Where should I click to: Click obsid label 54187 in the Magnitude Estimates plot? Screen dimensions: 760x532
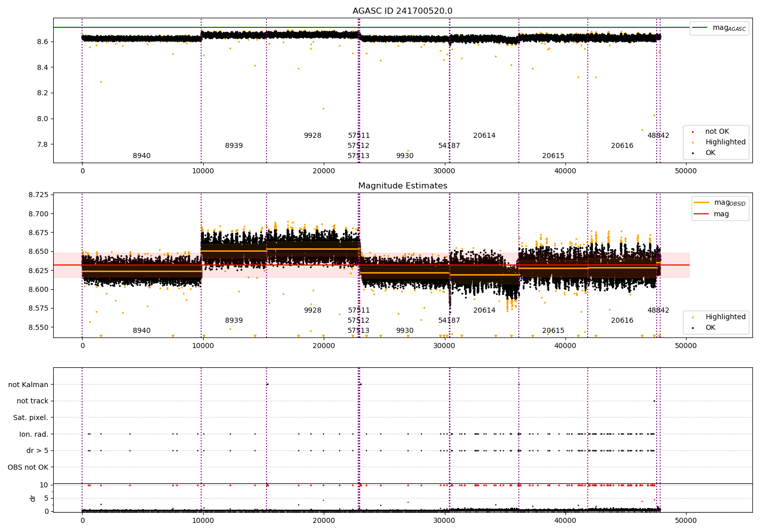coord(449,321)
